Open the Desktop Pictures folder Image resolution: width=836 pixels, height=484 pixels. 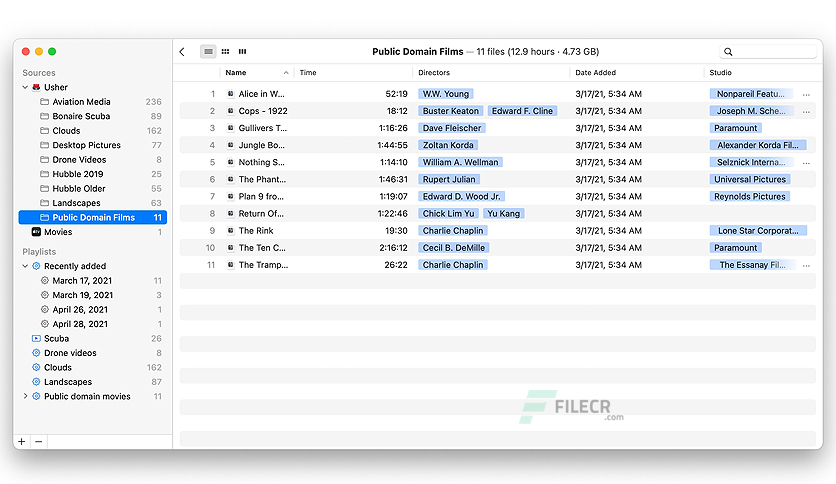[93, 145]
